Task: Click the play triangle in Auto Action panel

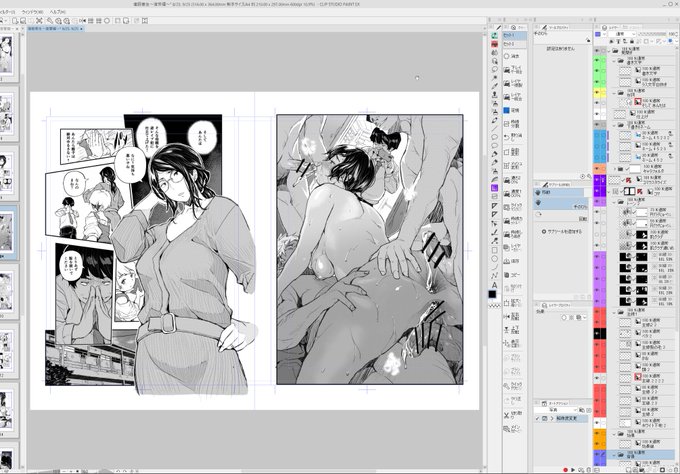Action: 573,470
